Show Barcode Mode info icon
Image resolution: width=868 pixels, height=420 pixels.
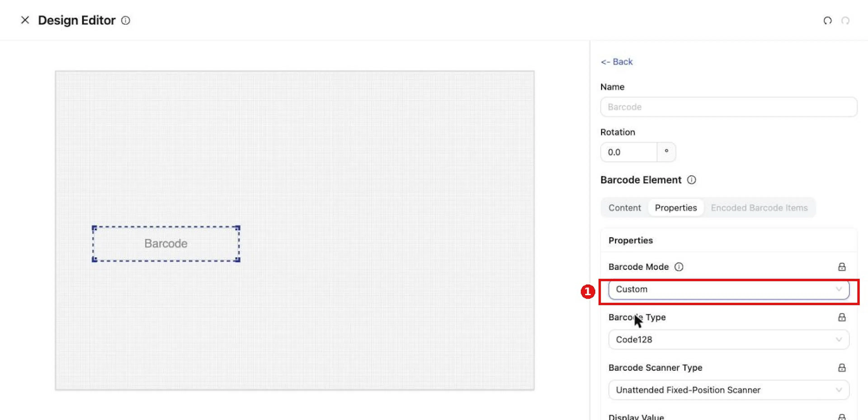point(679,267)
